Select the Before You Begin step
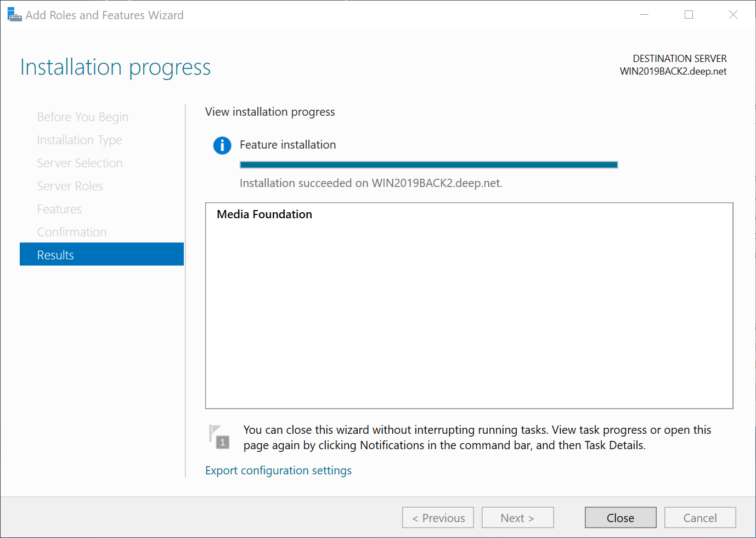This screenshot has width=756, height=538. click(x=83, y=117)
